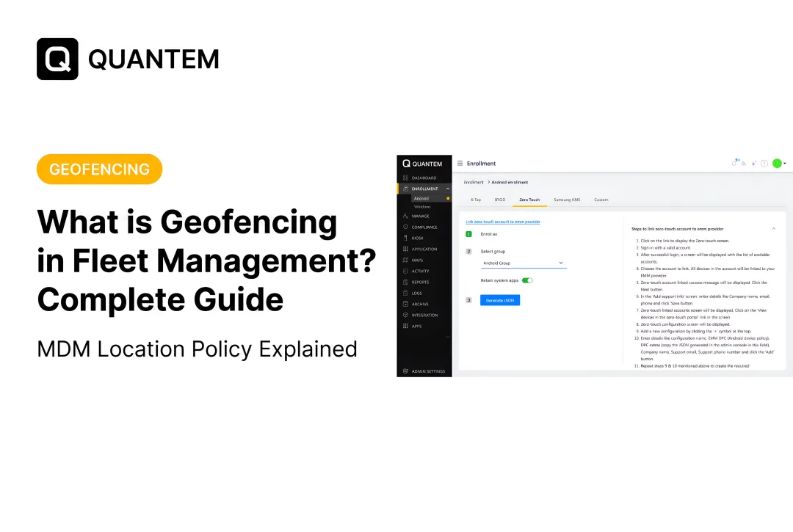
Task: Open the Archive sidebar icon
Action: (405, 304)
